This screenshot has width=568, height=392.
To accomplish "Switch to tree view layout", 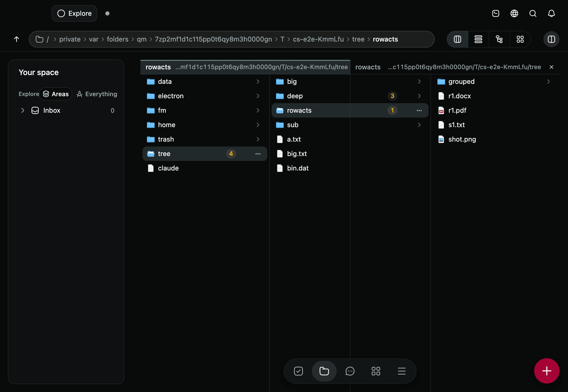I will tap(499, 39).
